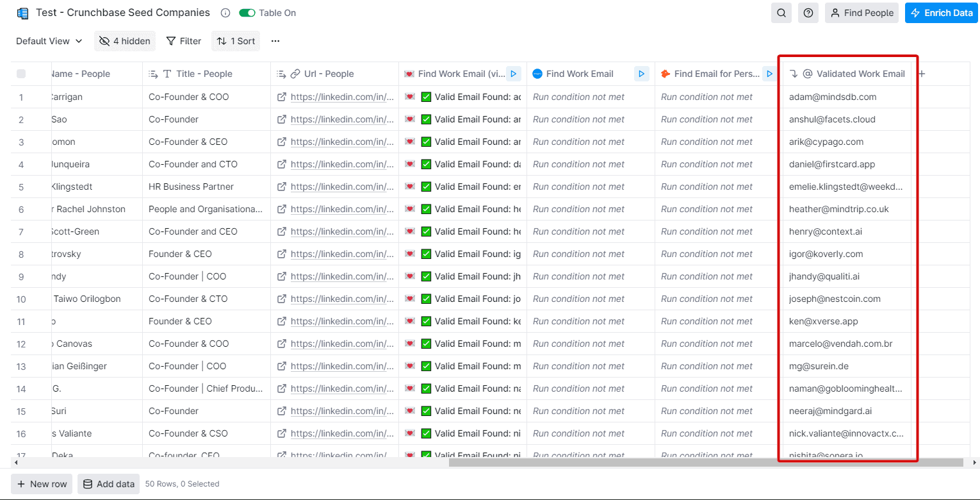Open the Title - People column header menu
The height and width of the screenshot is (500, 980).
(206, 74)
